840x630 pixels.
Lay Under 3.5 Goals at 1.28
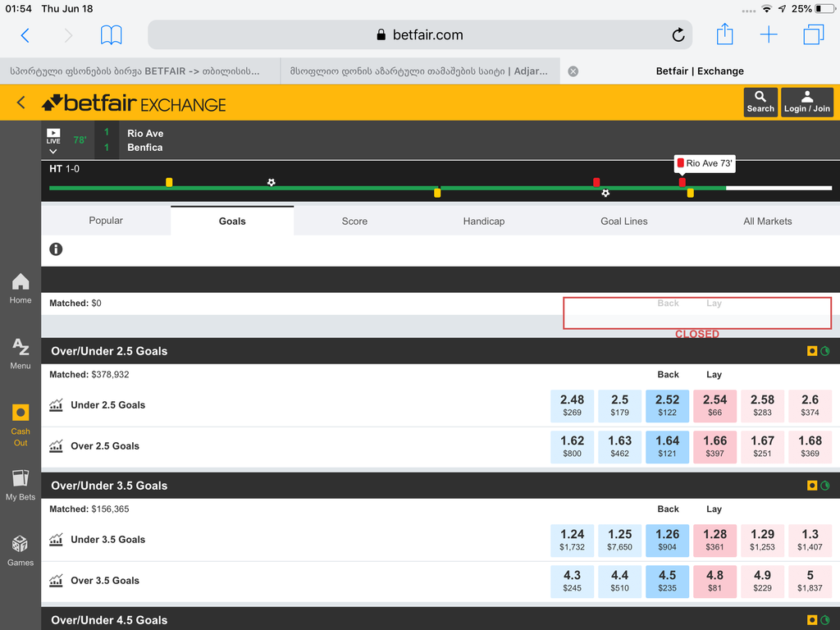pos(714,540)
